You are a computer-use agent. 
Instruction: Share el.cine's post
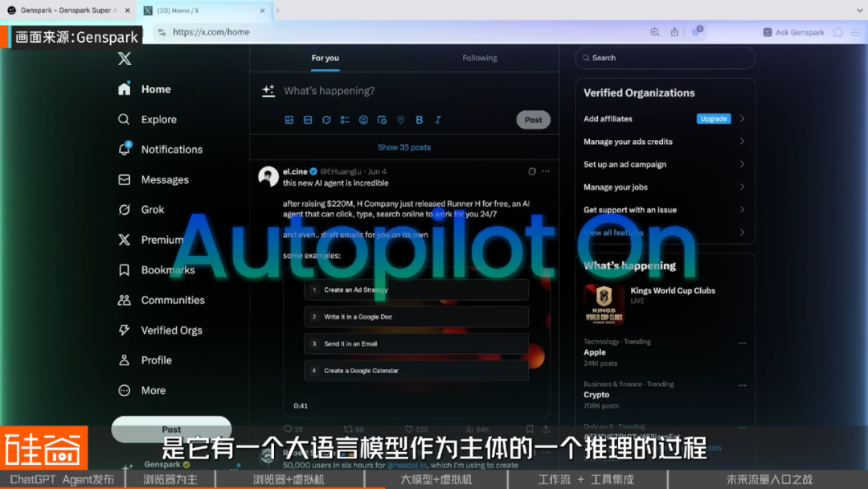point(546,429)
